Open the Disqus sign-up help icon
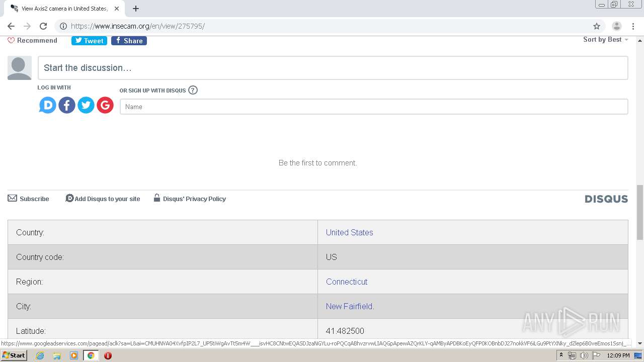This screenshot has height=362, width=644. 193,90
